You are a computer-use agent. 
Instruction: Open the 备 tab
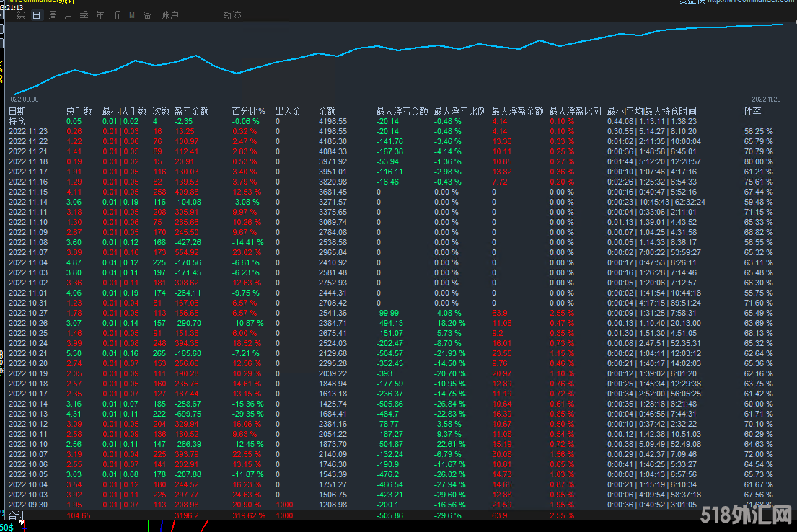(147, 15)
